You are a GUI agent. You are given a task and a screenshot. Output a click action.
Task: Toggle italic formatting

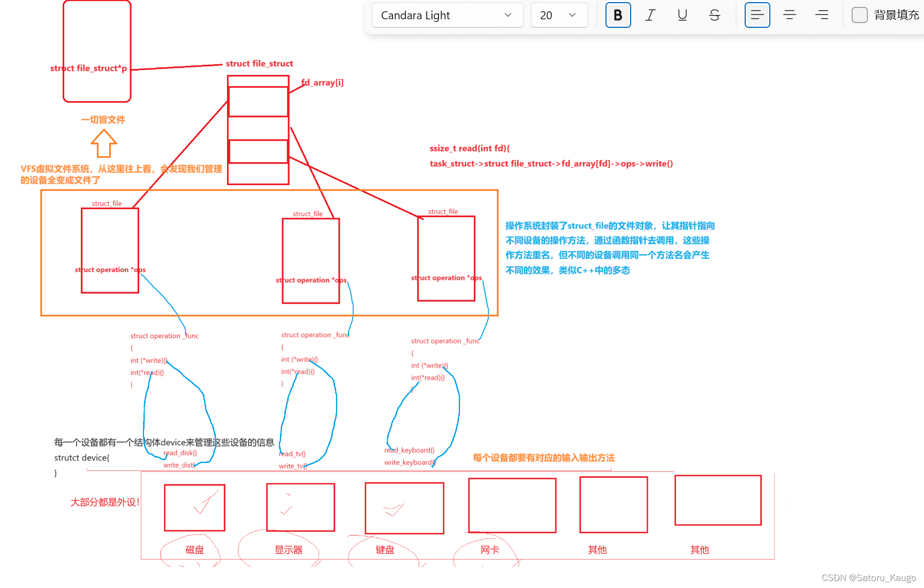pyautogui.click(x=650, y=15)
